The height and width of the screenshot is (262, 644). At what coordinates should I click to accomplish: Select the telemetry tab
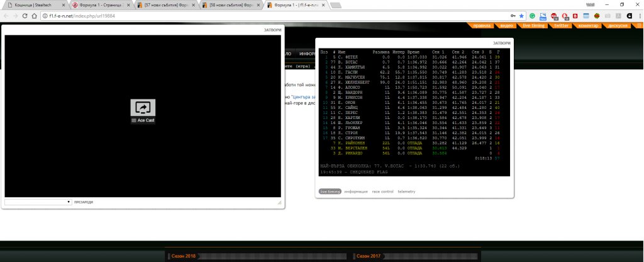[407, 191]
